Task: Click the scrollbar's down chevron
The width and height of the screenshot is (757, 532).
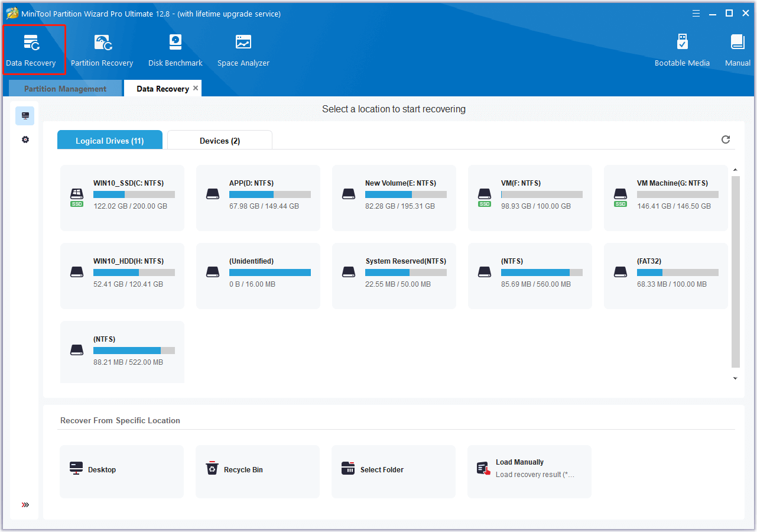Action: pyautogui.click(x=735, y=378)
